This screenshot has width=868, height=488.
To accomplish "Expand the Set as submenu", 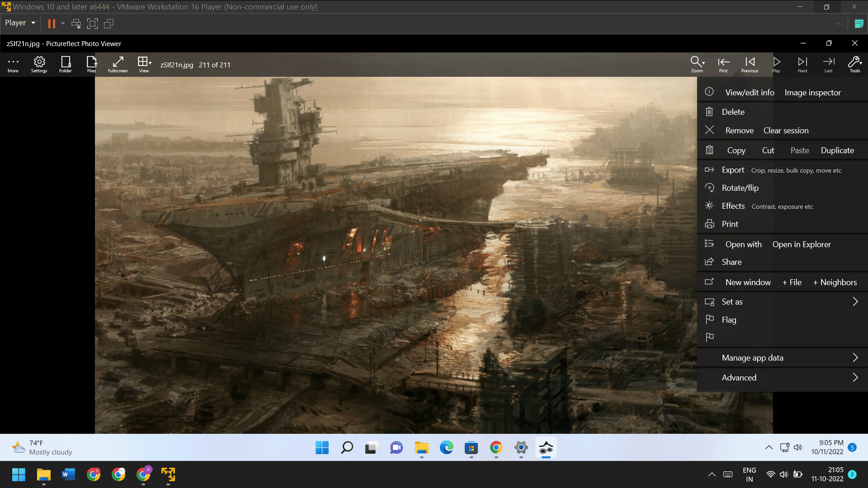I will 857,301.
